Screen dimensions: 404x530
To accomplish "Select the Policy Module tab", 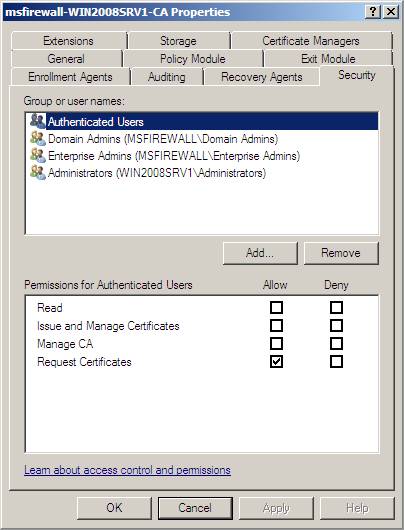I will 193,59.
